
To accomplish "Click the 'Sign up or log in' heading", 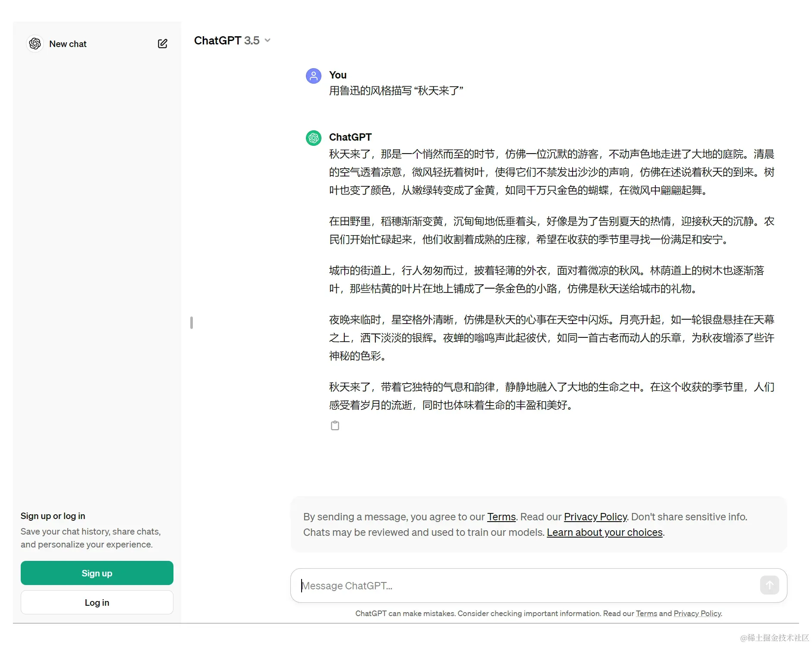I will (x=53, y=516).
